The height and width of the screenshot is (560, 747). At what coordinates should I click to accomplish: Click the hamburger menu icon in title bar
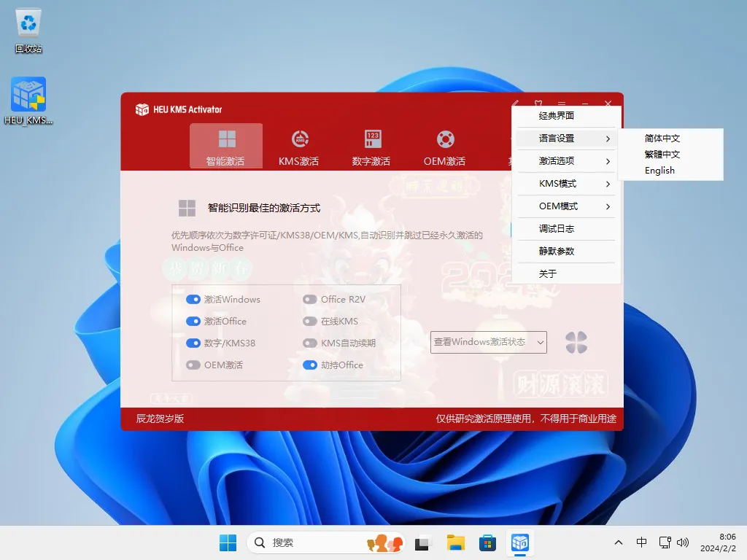(562, 104)
